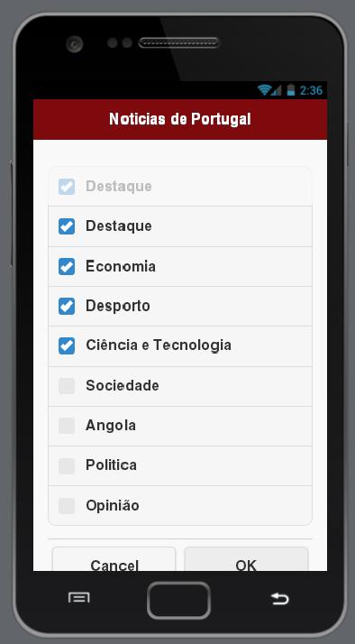Tap the cellular signal icon

click(x=277, y=90)
